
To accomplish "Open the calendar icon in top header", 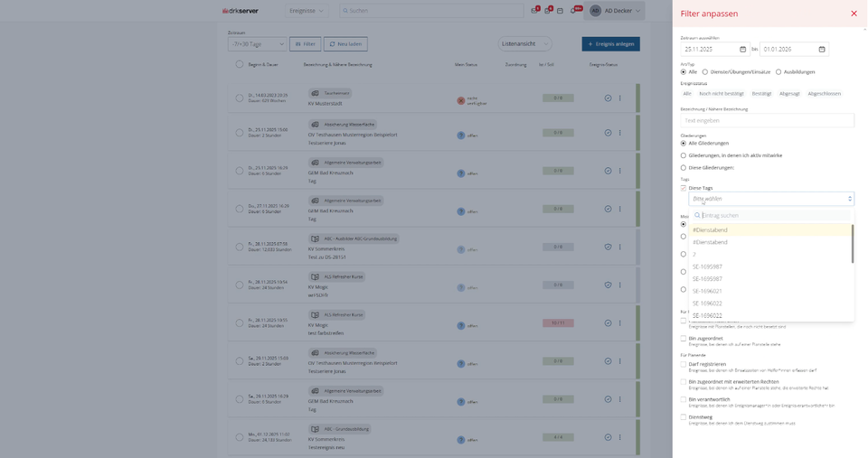I will tap(560, 11).
